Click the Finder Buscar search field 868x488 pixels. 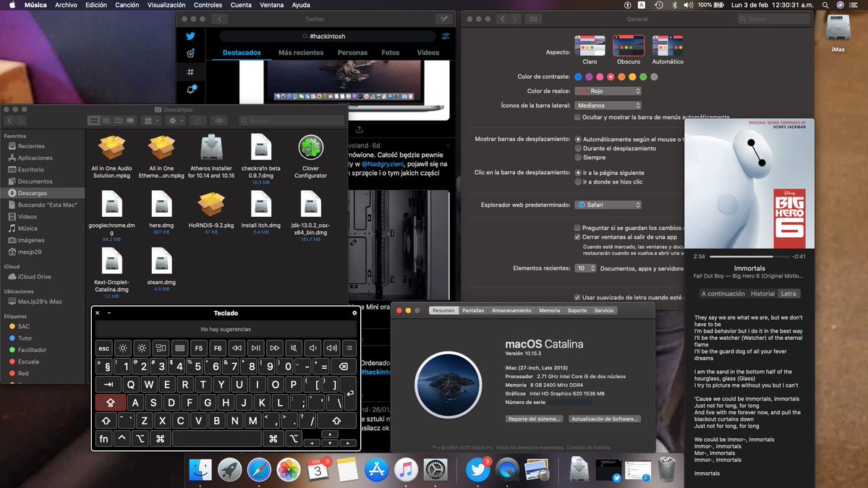click(292, 121)
